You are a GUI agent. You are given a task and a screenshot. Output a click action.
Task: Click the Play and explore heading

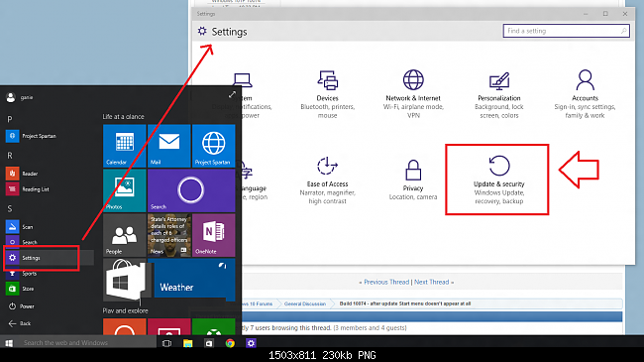[x=125, y=311]
